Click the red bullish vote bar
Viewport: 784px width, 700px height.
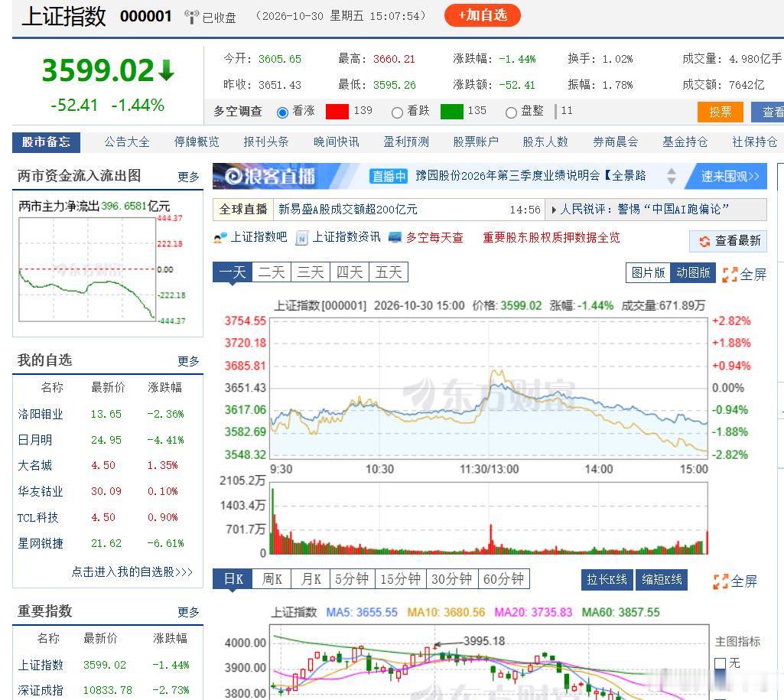pos(337,111)
